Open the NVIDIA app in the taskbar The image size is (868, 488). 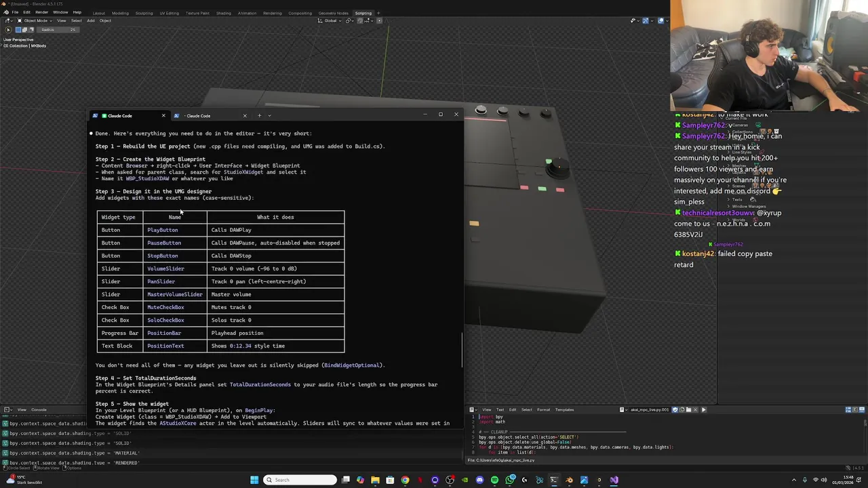click(x=465, y=480)
